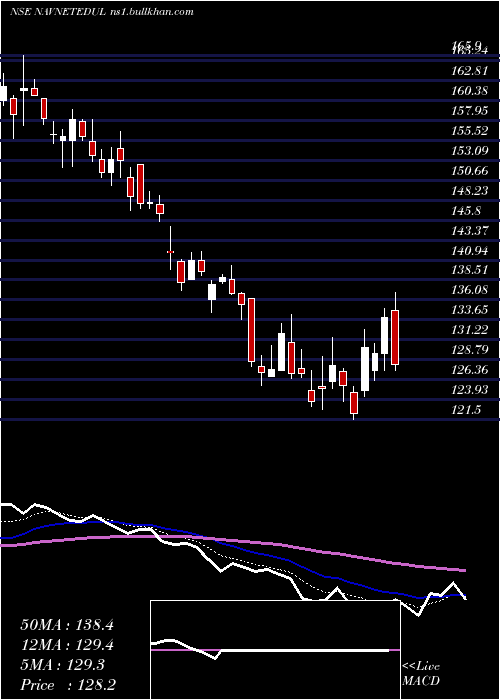Click the 148.23 price axis label
The height and width of the screenshot is (700, 500).
click(x=471, y=191)
